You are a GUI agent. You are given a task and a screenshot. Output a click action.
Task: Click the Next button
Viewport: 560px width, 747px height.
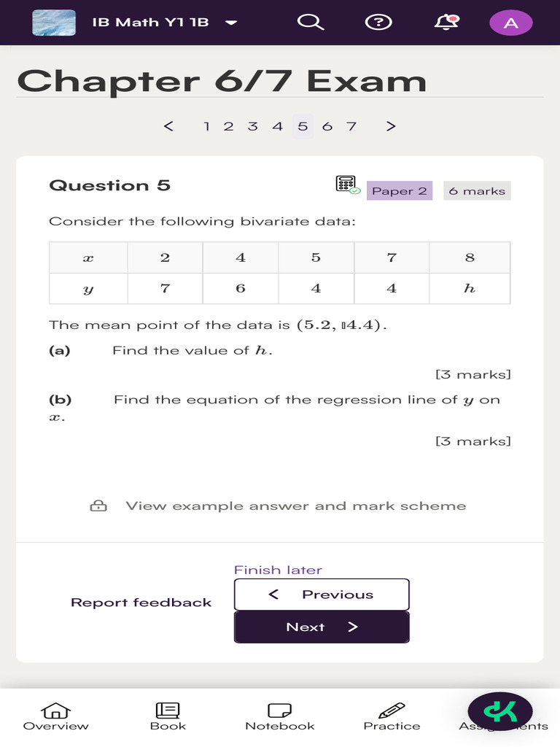(x=322, y=627)
